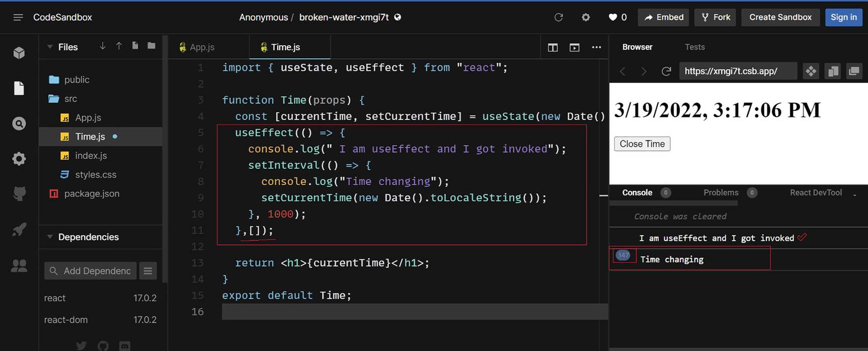This screenshot has width=868, height=351.
Task: Expand the public folder
Action: coord(76,80)
